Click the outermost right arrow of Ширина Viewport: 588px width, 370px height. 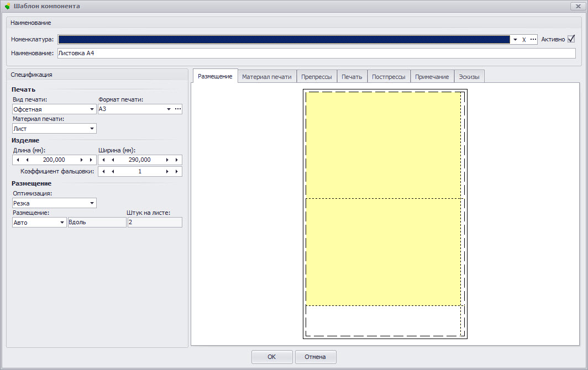(177, 160)
